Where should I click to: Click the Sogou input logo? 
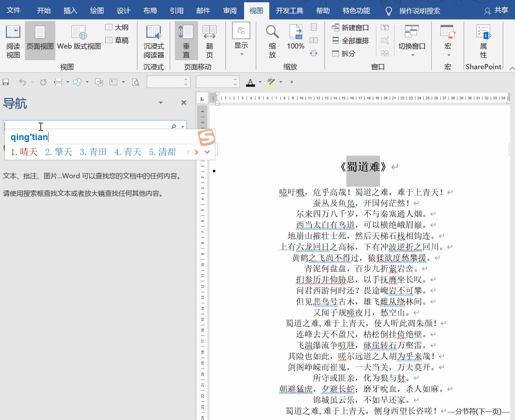206,138
